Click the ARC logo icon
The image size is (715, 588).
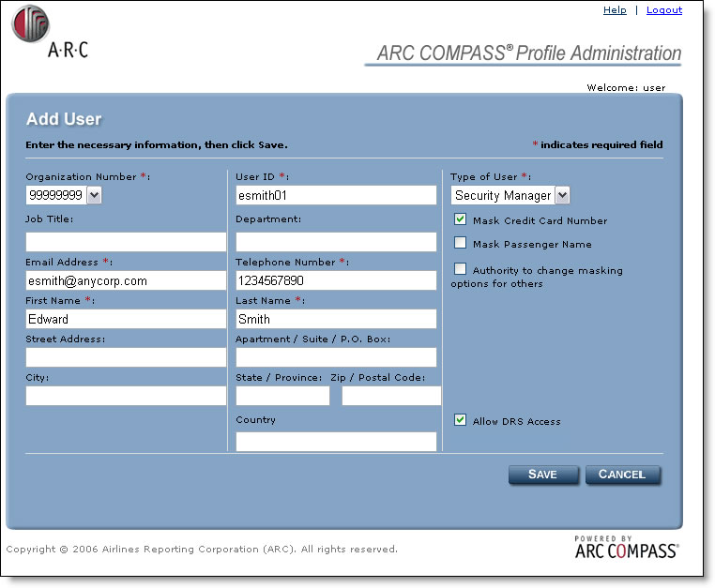click(31, 23)
